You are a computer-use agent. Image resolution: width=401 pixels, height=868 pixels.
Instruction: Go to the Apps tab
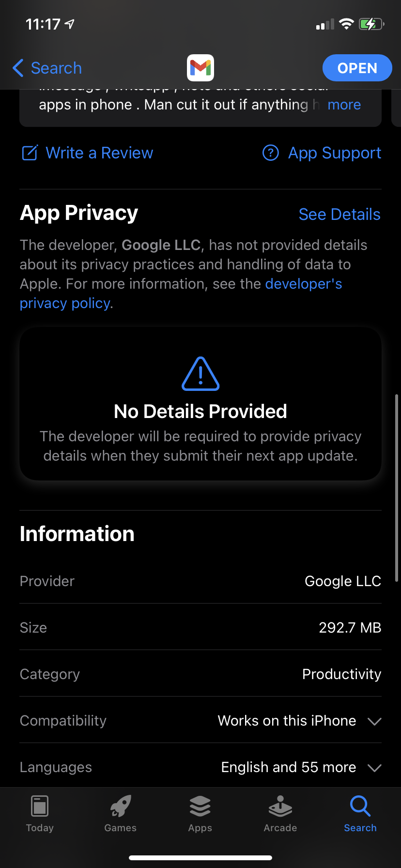click(200, 814)
